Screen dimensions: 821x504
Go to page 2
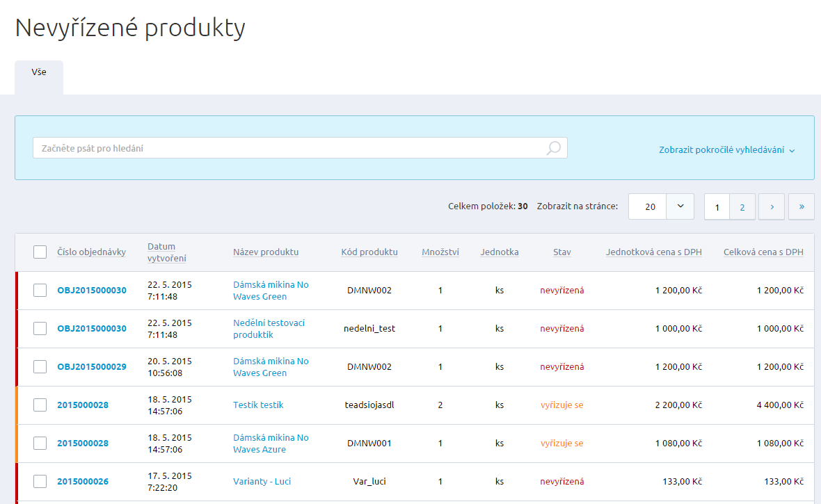coord(742,206)
